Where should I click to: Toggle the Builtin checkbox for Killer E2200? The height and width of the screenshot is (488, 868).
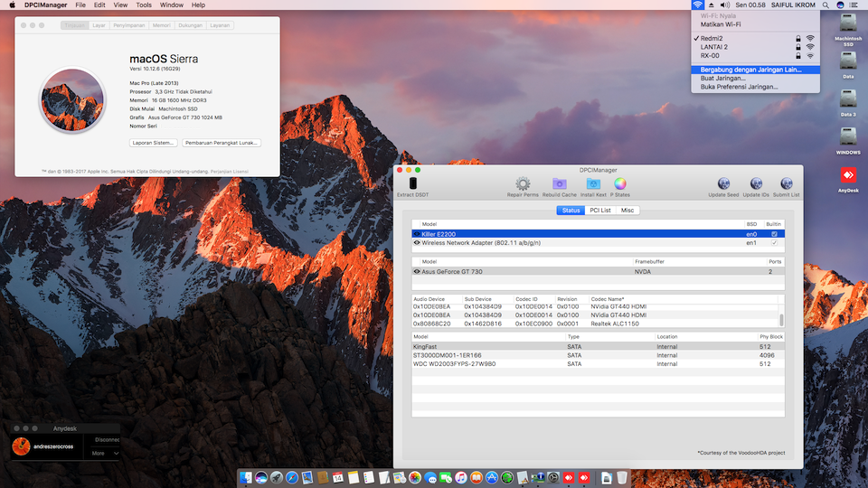point(774,234)
